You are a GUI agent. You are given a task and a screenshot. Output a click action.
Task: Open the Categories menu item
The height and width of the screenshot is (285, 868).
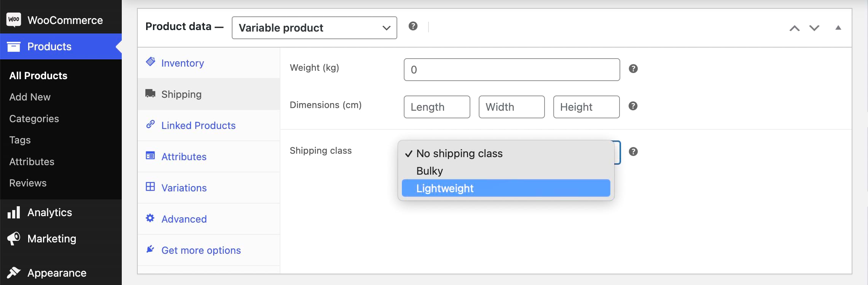pyautogui.click(x=34, y=118)
